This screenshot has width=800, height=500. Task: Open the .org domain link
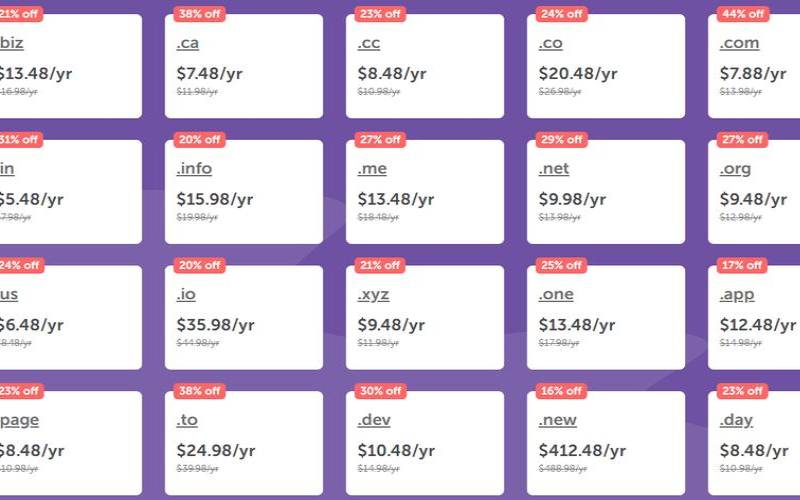(735, 169)
